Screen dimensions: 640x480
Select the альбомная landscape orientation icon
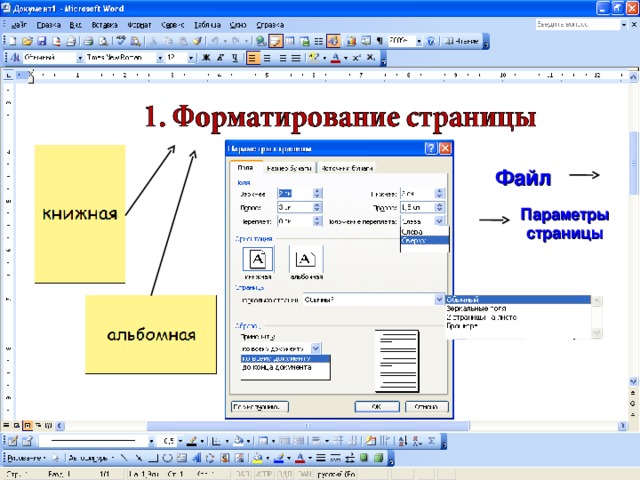305,259
